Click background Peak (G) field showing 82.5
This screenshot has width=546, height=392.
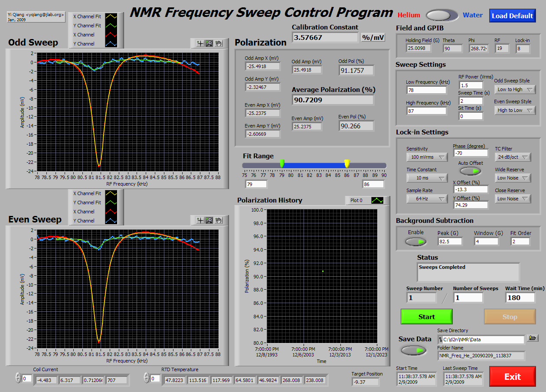pos(450,241)
